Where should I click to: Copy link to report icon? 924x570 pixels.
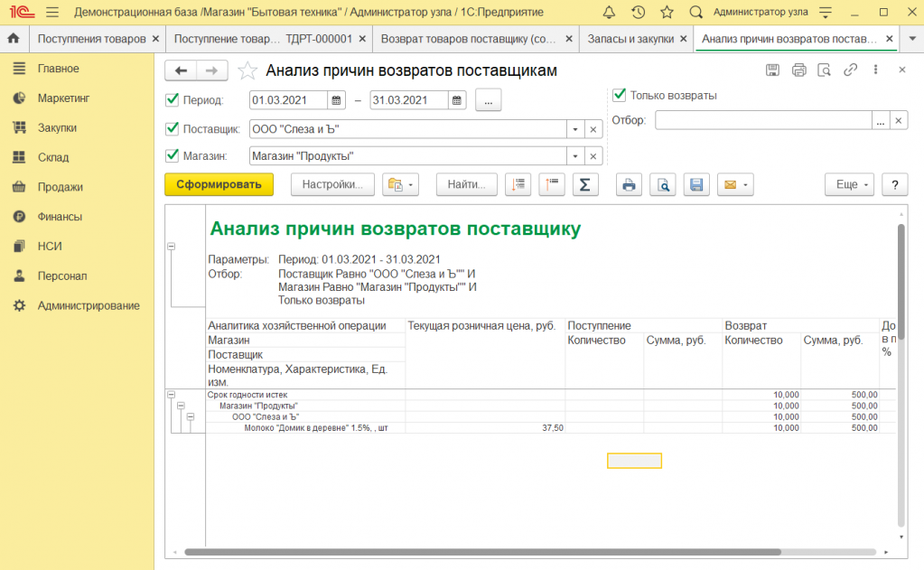(850, 70)
